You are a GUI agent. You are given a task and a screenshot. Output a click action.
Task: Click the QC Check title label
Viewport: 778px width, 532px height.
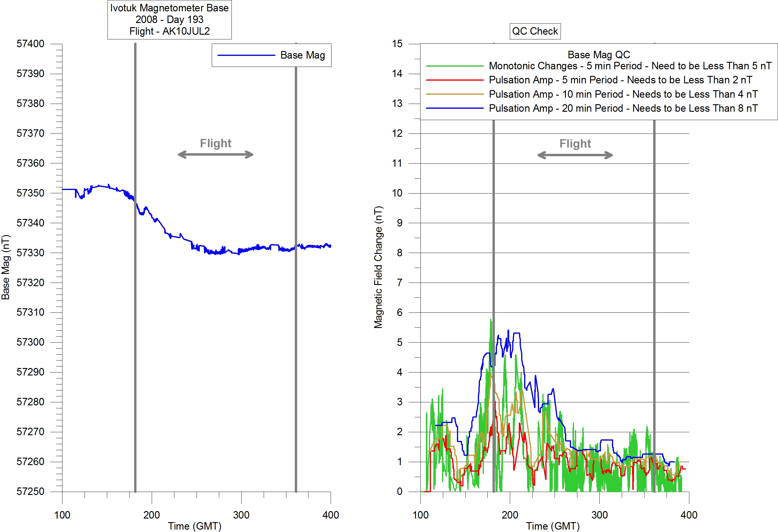[x=535, y=31]
